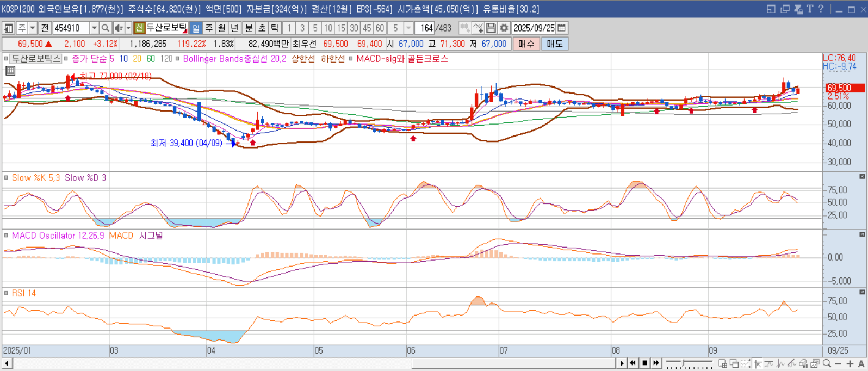The height and width of the screenshot is (371, 868).
Task: Open help question mark in title bar
Action: point(821,9)
